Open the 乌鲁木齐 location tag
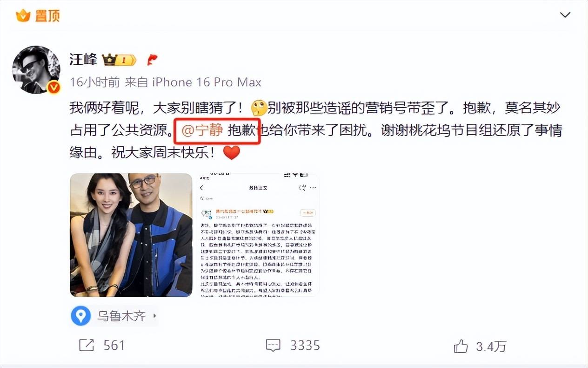This screenshot has width=588, height=368. (121, 316)
